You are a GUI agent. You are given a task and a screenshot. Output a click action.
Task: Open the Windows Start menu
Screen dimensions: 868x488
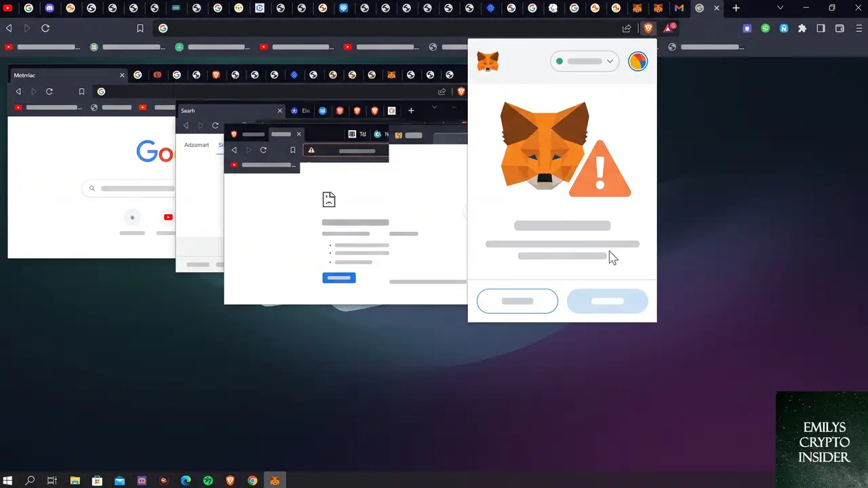8,481
